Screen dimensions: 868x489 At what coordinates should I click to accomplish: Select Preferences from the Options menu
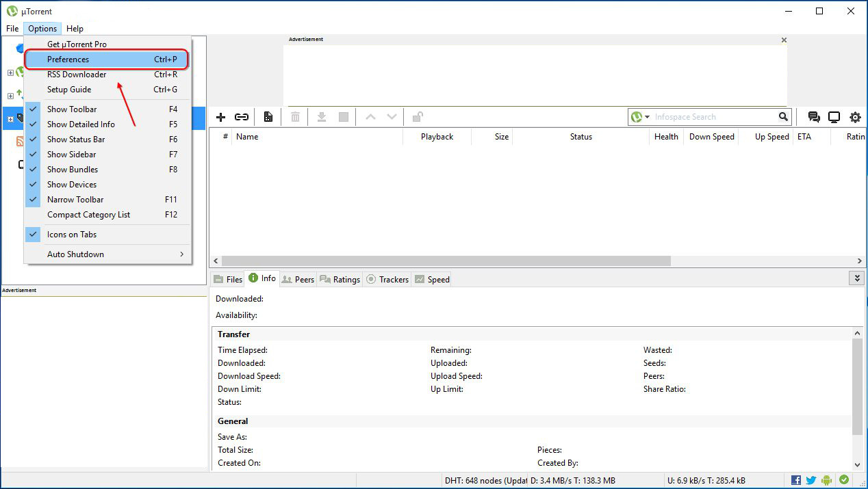pos(107,60)
